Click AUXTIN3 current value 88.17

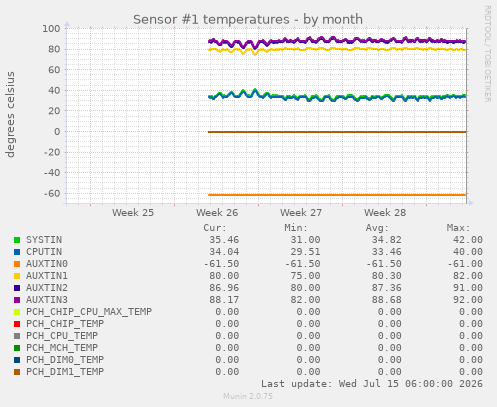coord(224,300)
